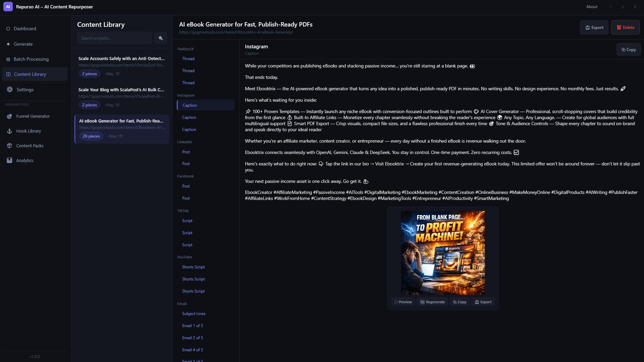Open Batch Processing
The height and width of the screenshot is (362, 644).
(x=35, y=59)
